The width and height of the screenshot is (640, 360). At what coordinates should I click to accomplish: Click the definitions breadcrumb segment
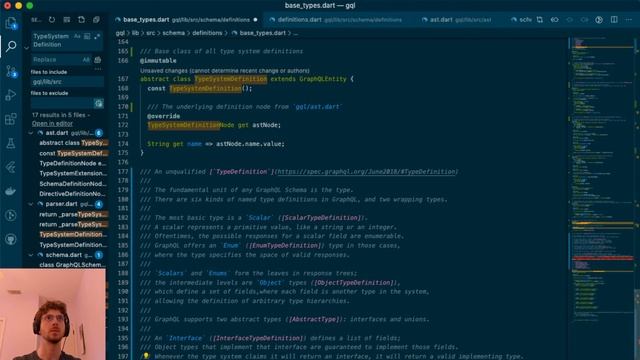click(x=207, y=33)
